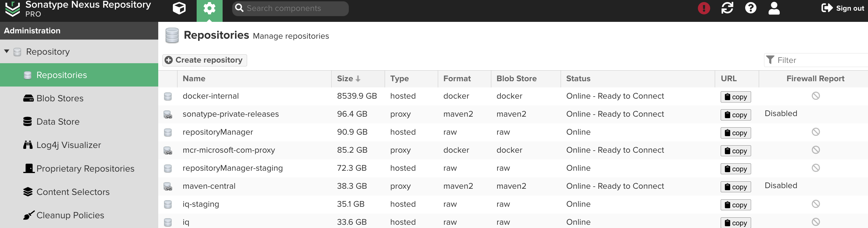868x228 pixels.
Task: Open the Browse cube icon
Action: pyautogui.click(x=179, y=8)
